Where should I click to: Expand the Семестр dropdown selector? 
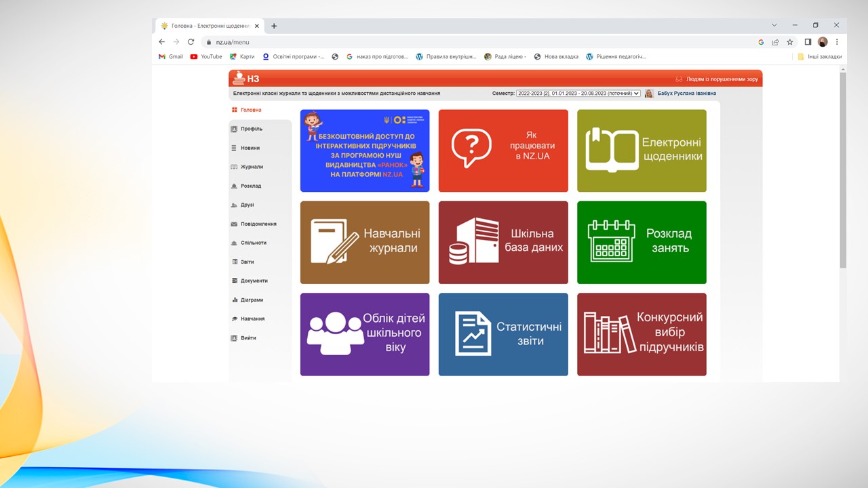(x=578, y=94)
